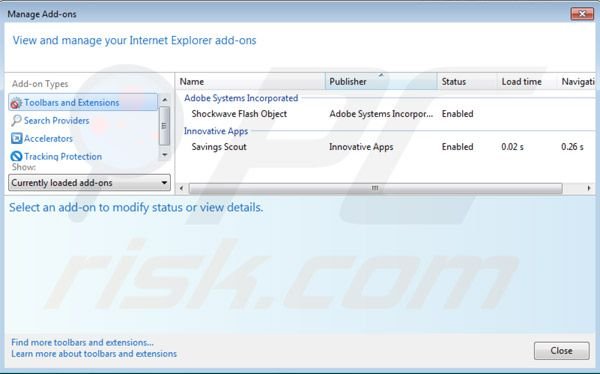Click Adobe Systems Incorpor... publisher cell
The width and height of the screenshot is (600, 374).
pyautogui.click(x=381, y=114)
